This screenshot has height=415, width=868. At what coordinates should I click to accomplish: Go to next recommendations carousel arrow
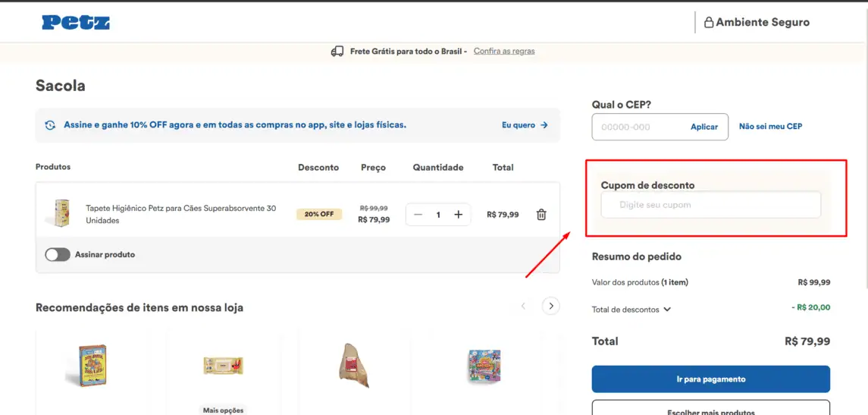click(x=551, y=306)
